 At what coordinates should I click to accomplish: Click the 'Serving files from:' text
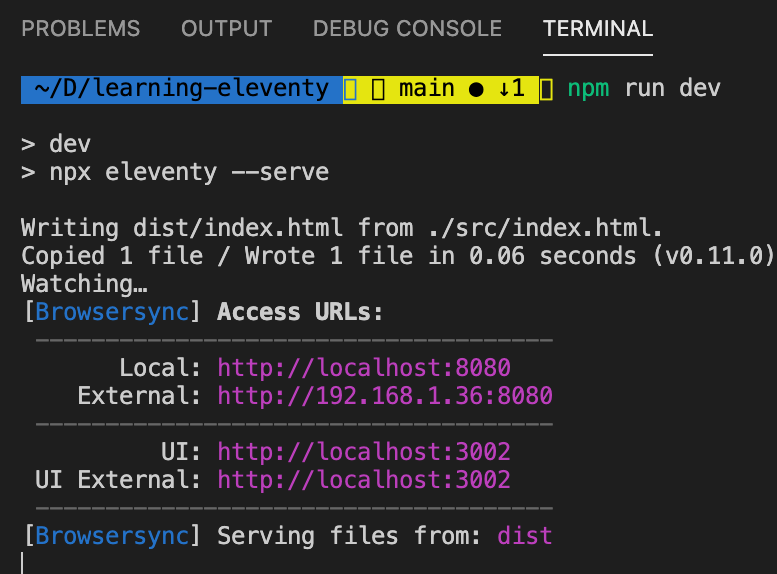(x=349, y=536)
